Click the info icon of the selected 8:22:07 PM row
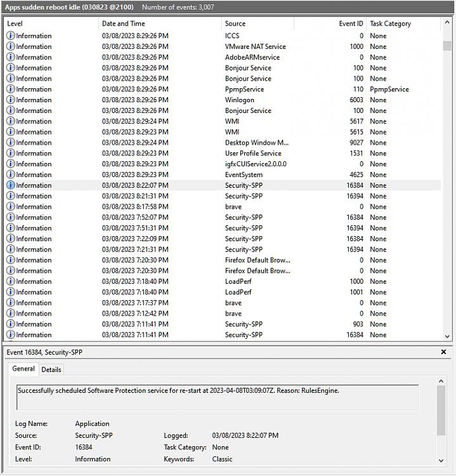Screen dimensions: 456x476 [11, 185]
